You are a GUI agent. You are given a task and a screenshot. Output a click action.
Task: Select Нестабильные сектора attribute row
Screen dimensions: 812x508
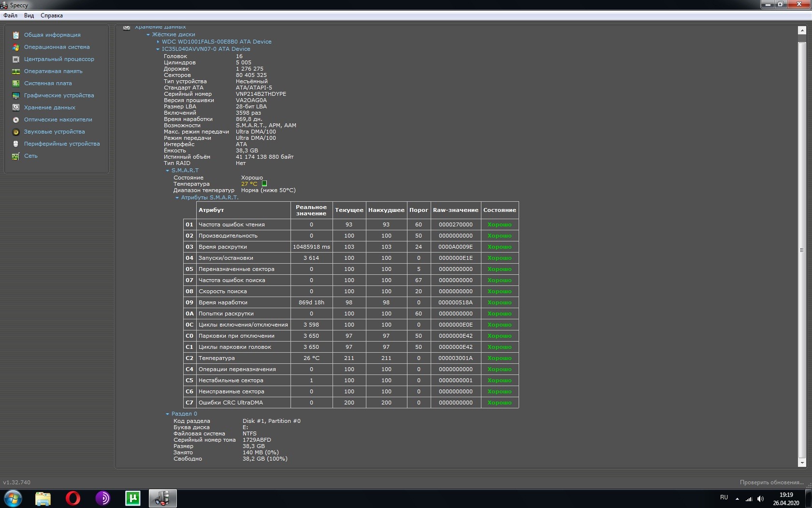[x=351, y=380]
